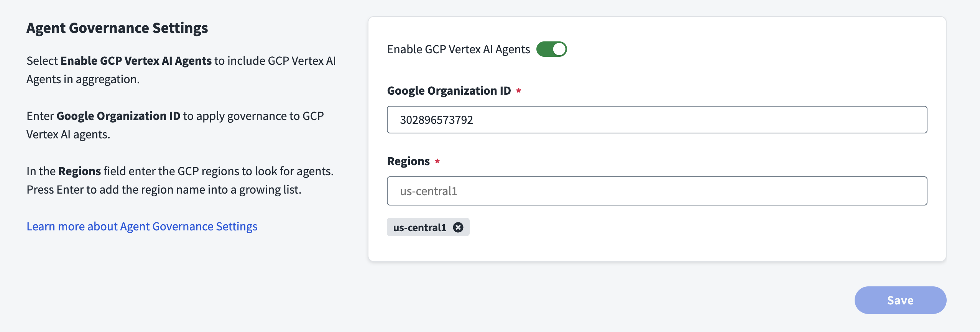The image size is (980, 332).
Task: Click bold Regions word in description paragraph
Action: click(x=79, y=171)
